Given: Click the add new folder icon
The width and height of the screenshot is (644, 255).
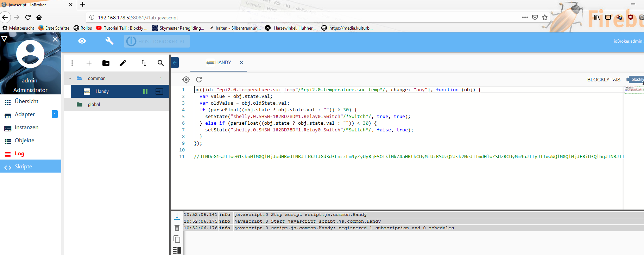Looking at the screenshot, I should [x=106, y=63].
